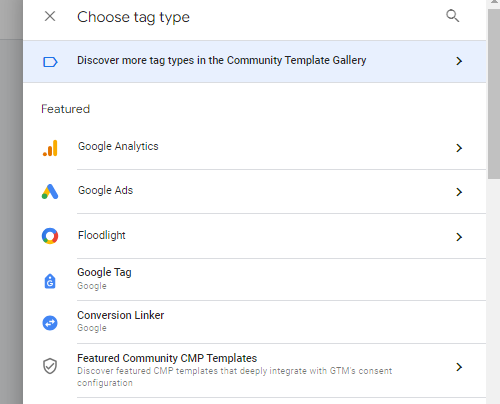The height and width of the screenshot is (404, 500).
Task: Open the search magnifier icon
Action: [453, 16]
